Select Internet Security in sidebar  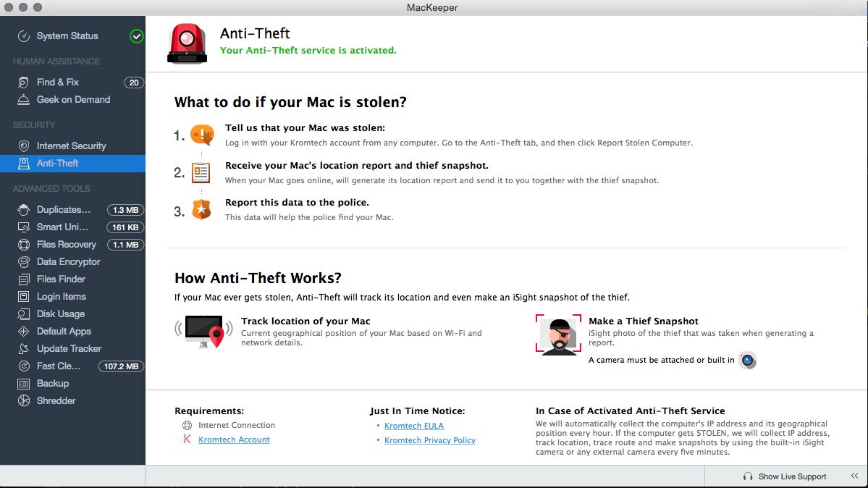pos(72,146)
